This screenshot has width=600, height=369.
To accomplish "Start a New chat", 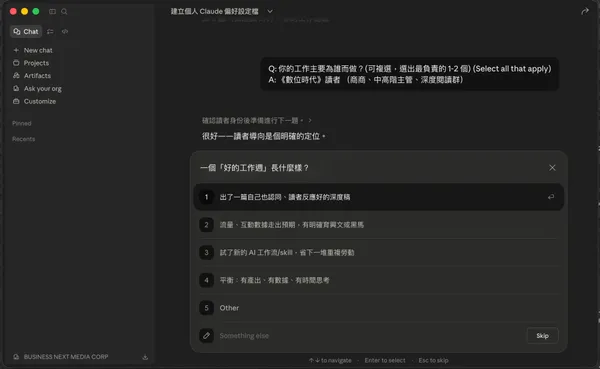I will 38,50.
